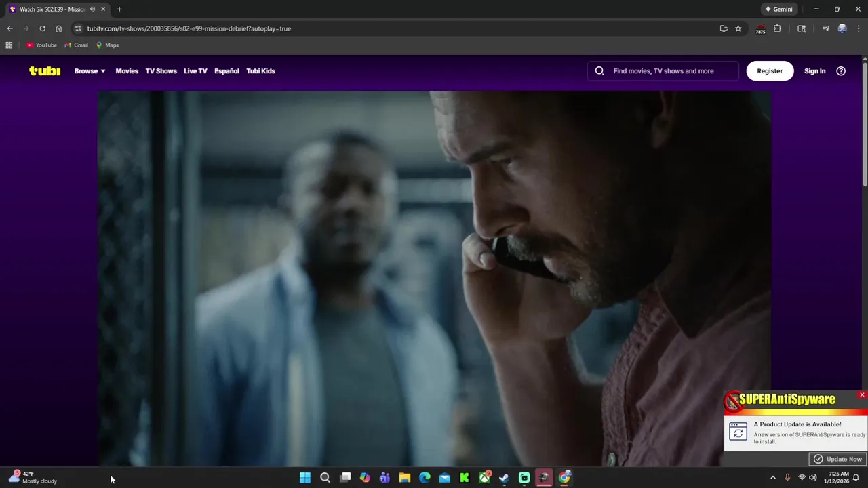Viewport: 868px width, 488px height.
Task: Click the install app icon in address bar
Action: coord(724,28)
